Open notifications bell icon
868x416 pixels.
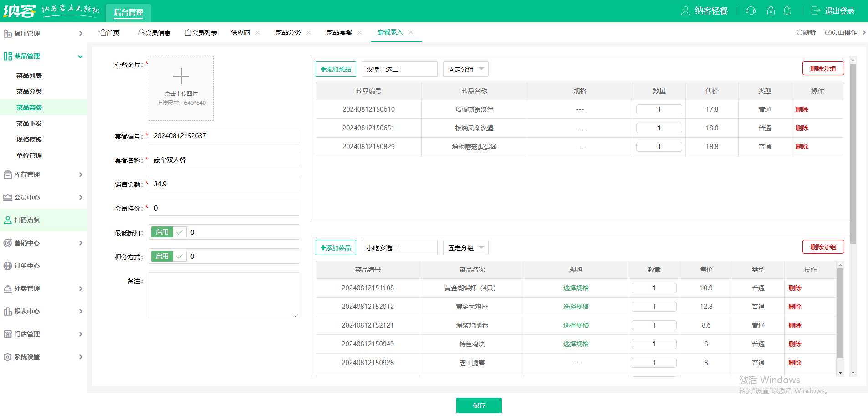[787, 11]
